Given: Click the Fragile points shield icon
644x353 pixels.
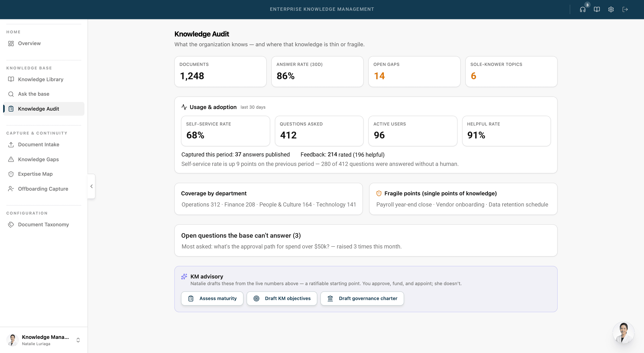Looking at the screenshot, I should click(379, 194).
